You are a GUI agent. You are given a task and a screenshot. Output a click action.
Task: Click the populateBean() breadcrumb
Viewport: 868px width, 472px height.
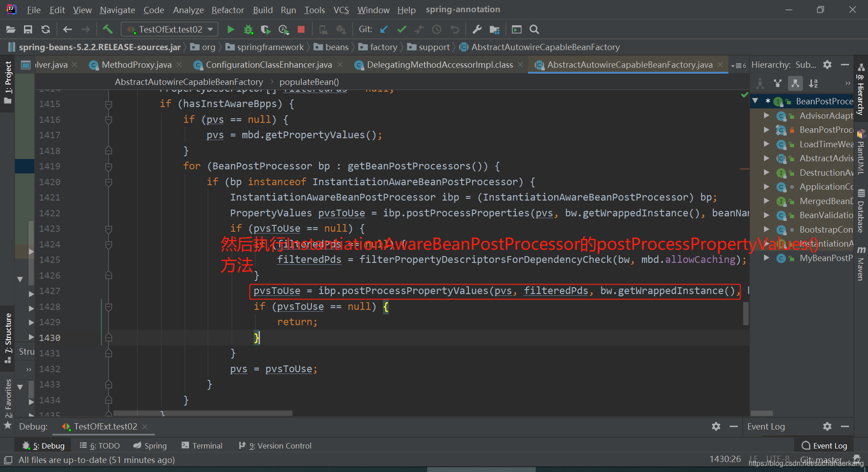point(309,82)
